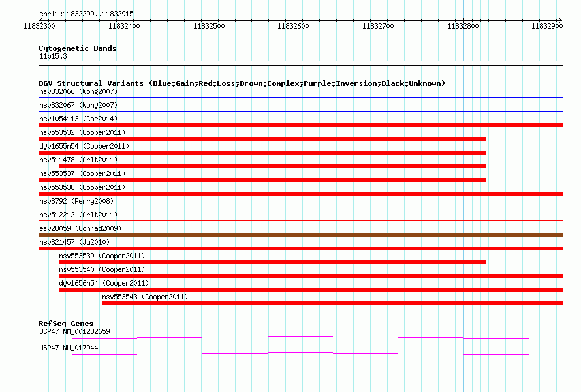Select the red bar under nsv553539
The height and width of the screenshot is (392, 581).
(272, 262)
